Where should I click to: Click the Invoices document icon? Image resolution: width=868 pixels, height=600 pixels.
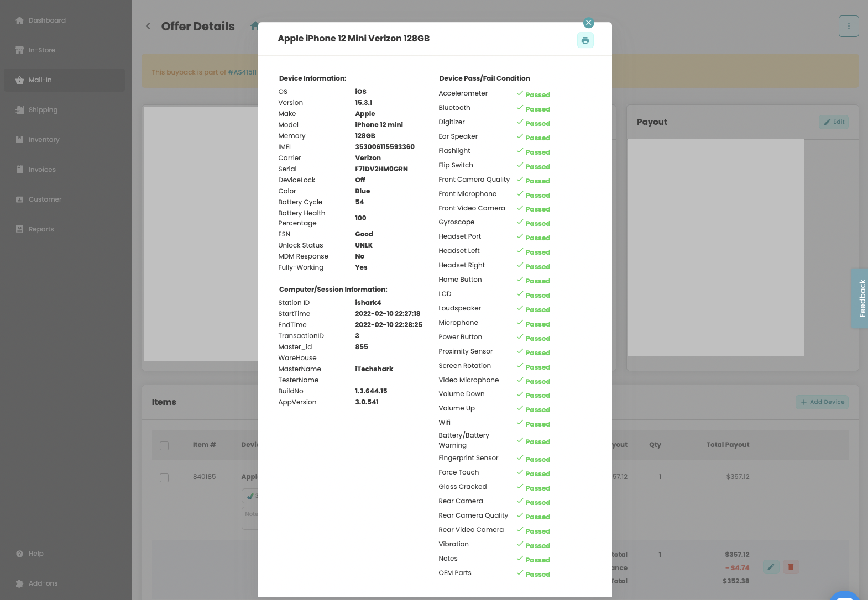pyautogui.click(x=20, y=170)
